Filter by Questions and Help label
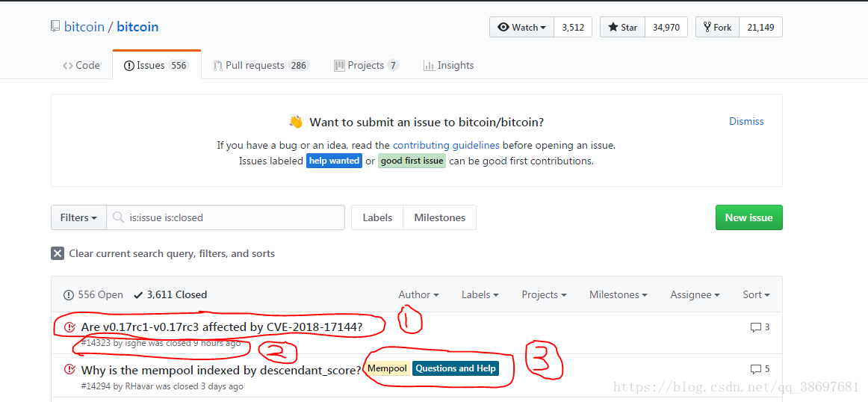 pos(456,368)
